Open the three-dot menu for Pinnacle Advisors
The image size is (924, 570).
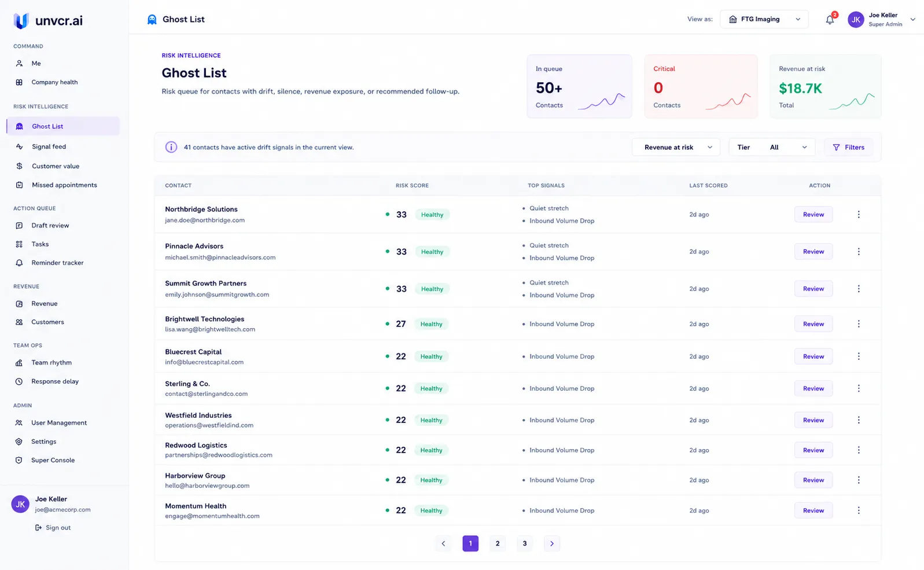point(859,252)
